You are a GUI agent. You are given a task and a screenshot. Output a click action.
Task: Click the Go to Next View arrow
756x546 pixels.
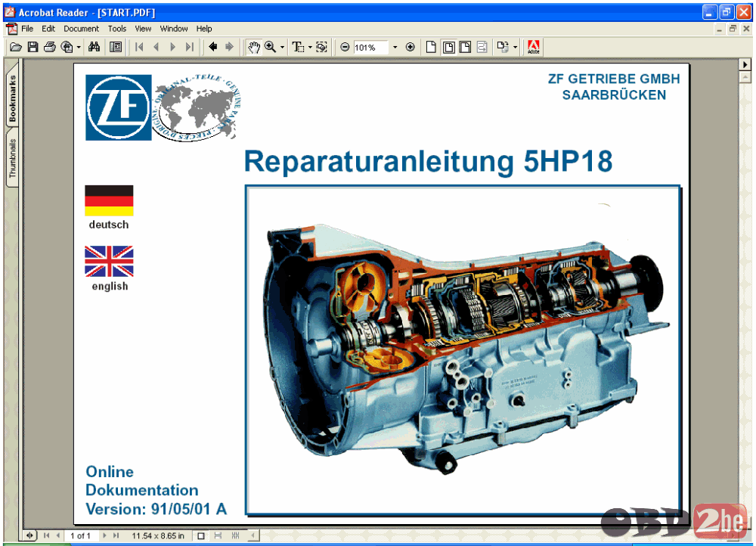click(230, 48)
